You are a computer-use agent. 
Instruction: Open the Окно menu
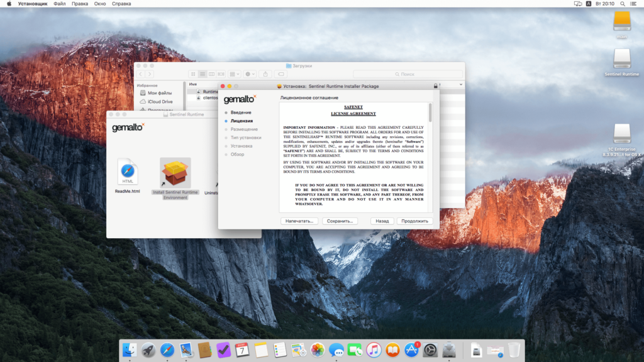(x=100, y=4)
